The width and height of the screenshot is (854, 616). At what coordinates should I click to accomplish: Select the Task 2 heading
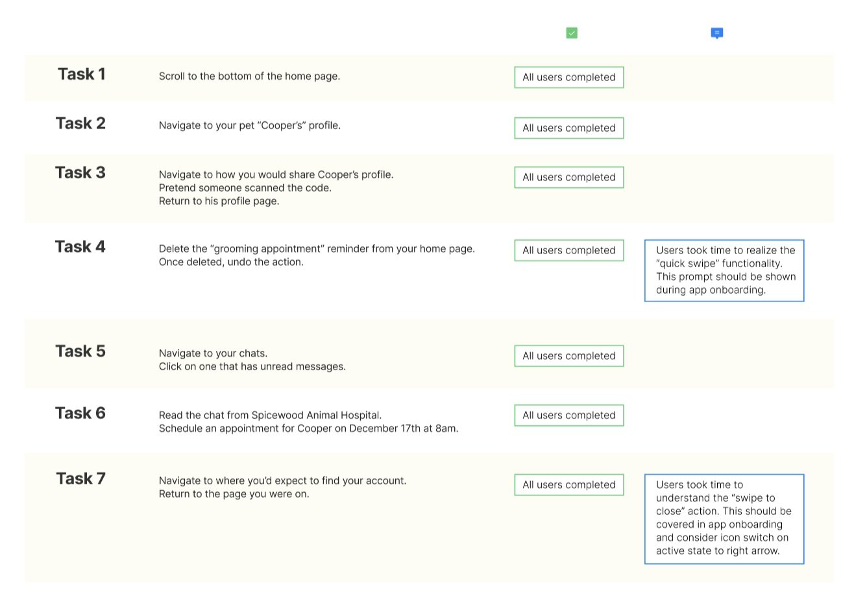tap(80, 123)
